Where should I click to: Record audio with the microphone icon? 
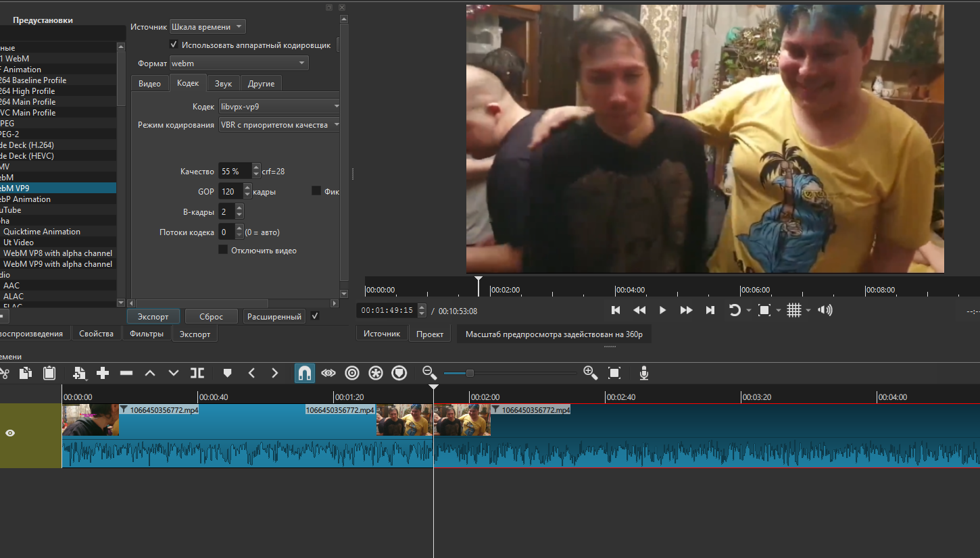[644, 373]
